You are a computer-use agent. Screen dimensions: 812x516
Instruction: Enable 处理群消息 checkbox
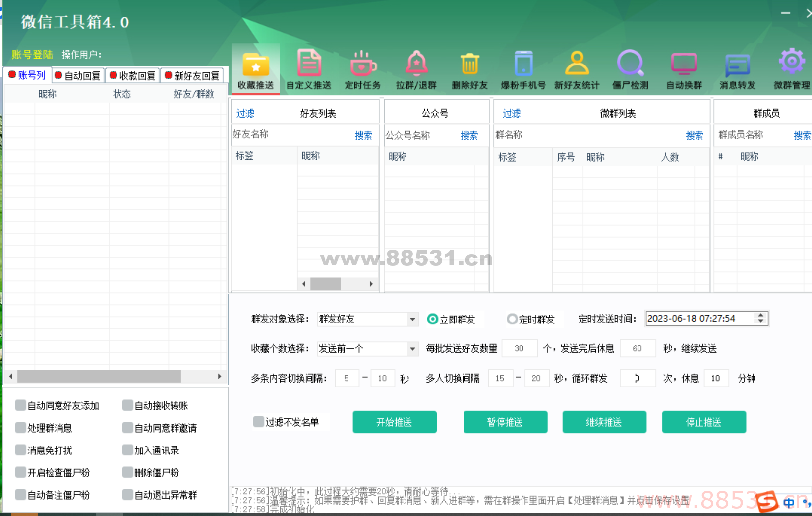point(20,428)
